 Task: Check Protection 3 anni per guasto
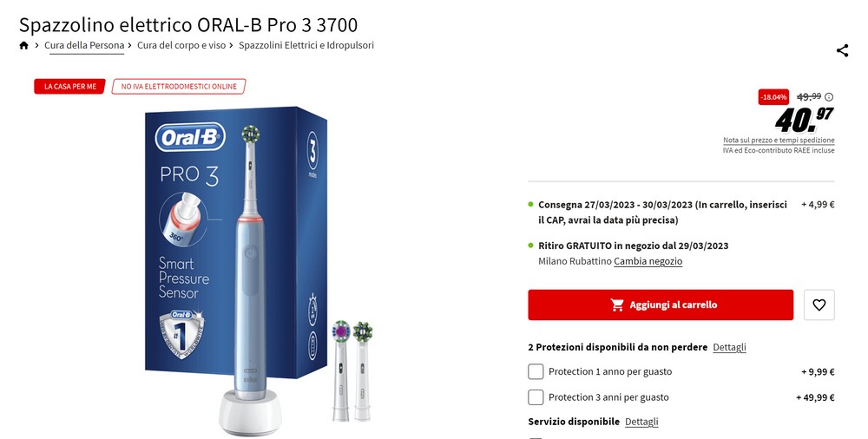tap(536, 397)
